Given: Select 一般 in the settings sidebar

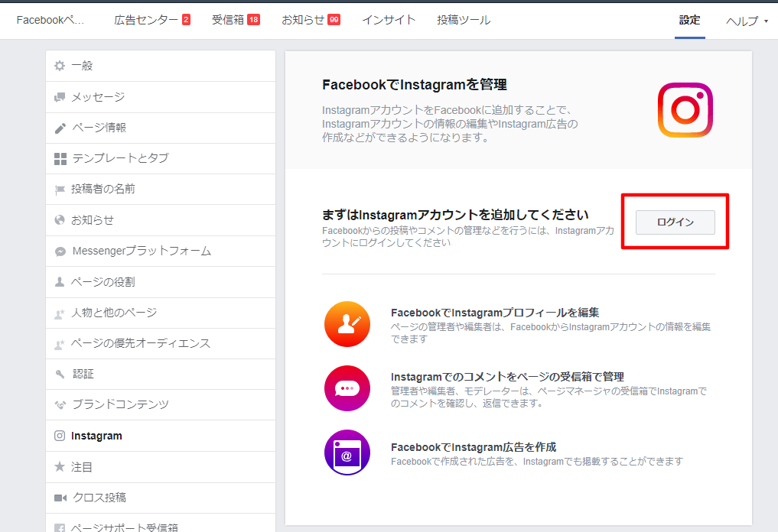Looking at the screenshot, I should click(161, 66).
